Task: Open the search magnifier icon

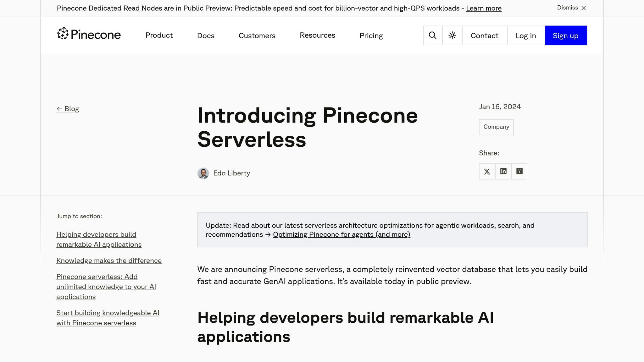Action: [x=433, y=36]
